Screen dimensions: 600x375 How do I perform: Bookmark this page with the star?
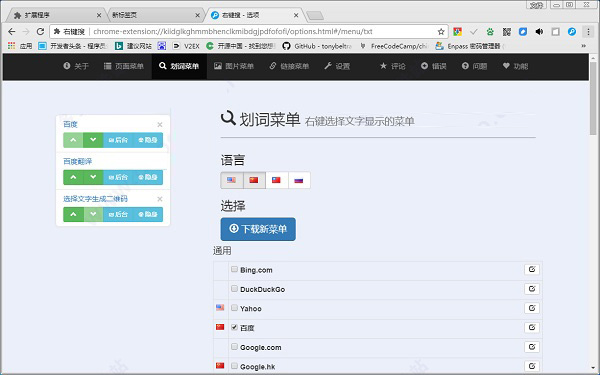(x=441, y=32)
